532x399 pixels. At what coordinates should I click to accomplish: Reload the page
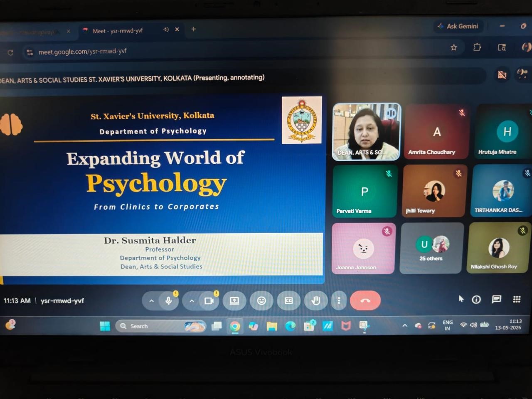point(10,52)
